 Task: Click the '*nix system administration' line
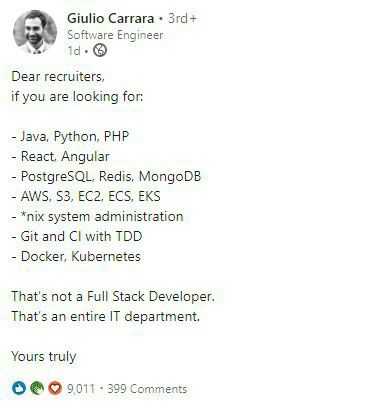(x=97, y=217)
